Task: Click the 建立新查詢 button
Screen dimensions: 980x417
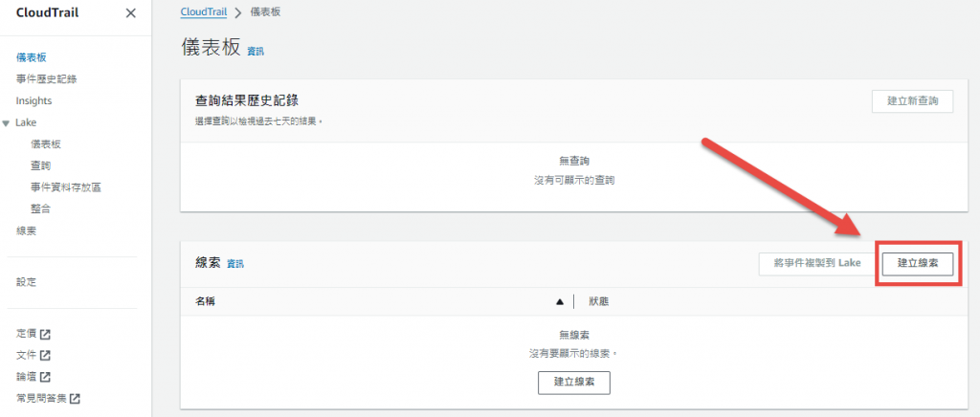Action: 912,101
